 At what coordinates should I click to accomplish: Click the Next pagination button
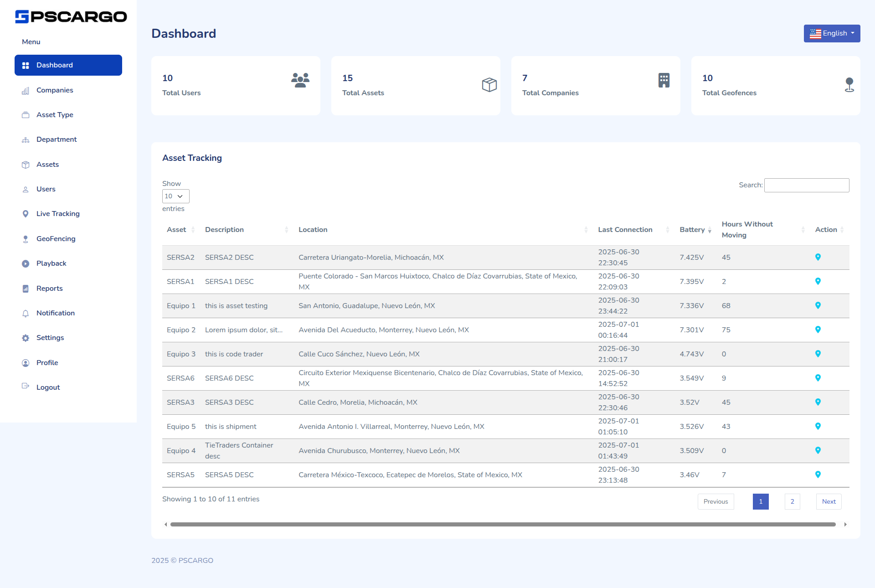[829, 501]
